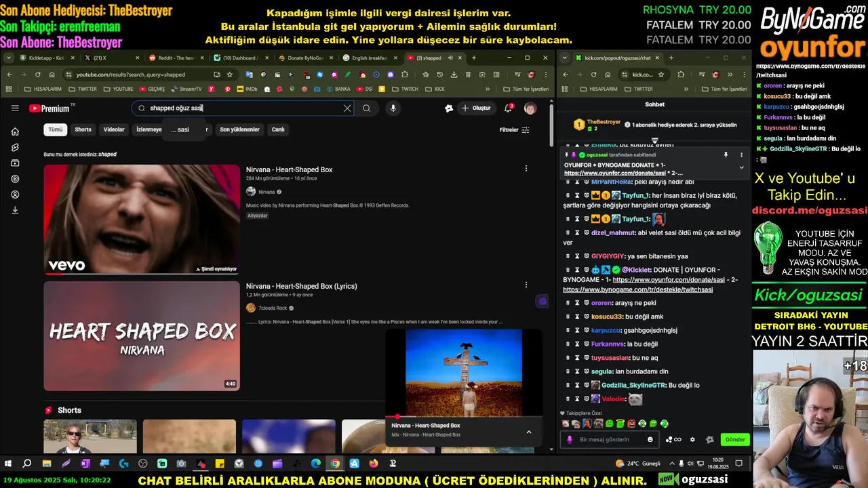This screenshot has width=868, height=488.
Task: Click the YouTube page vertical scrollbar
Action: tap(551, 124)
